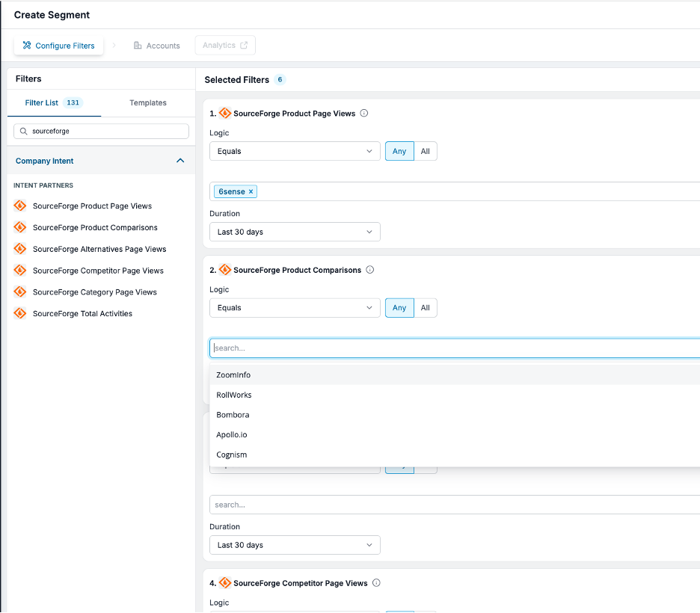
Task: Focus the active search box in filter 2
Action: coord(455,348)
